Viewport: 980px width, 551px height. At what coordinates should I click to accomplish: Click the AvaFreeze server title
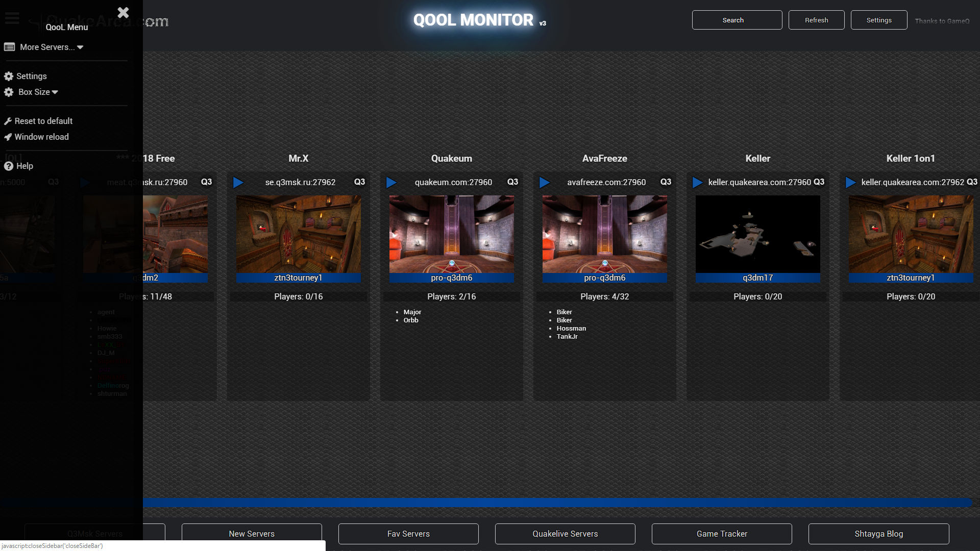(x=604, y=158)
